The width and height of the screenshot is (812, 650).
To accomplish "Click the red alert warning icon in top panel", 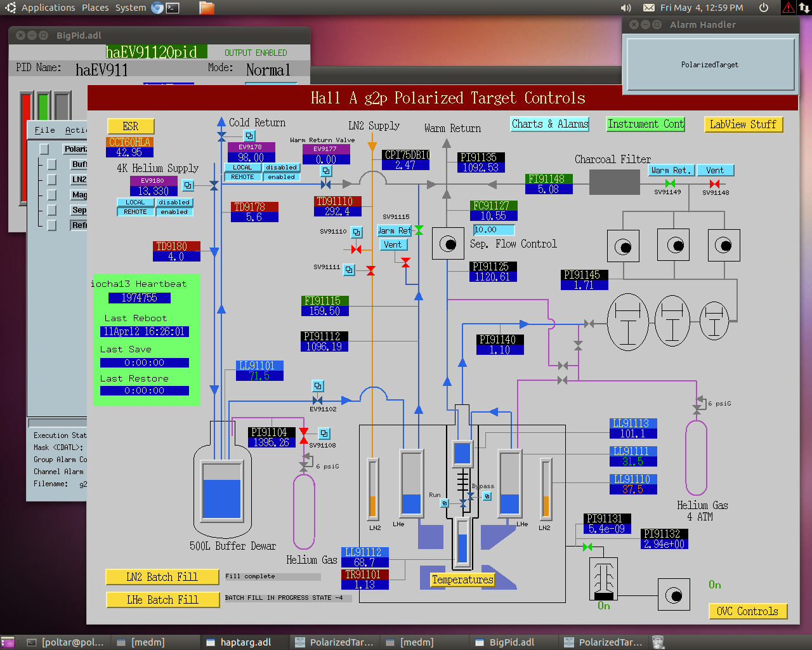I will pyautogui.click(x=789, y=8).
